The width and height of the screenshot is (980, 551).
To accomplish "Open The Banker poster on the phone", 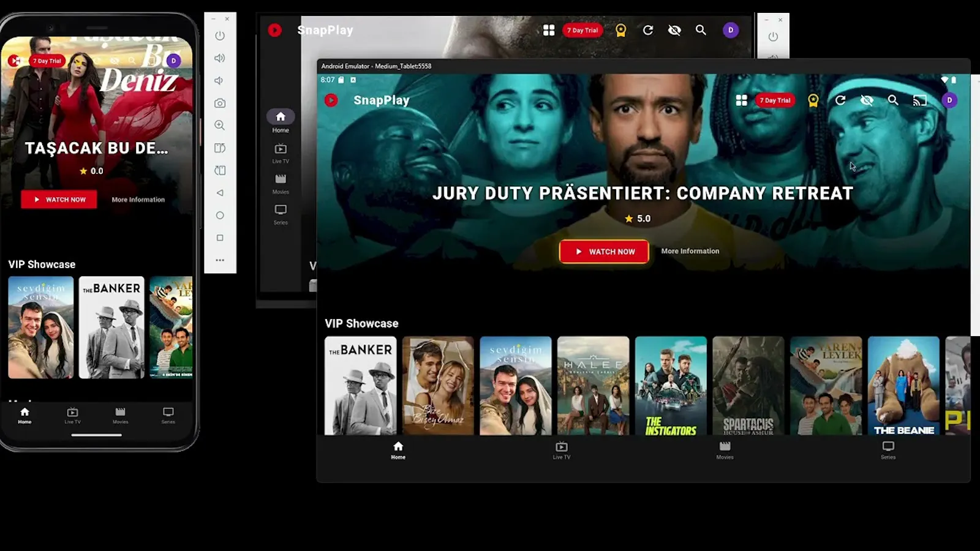I will tap(111, 328).
